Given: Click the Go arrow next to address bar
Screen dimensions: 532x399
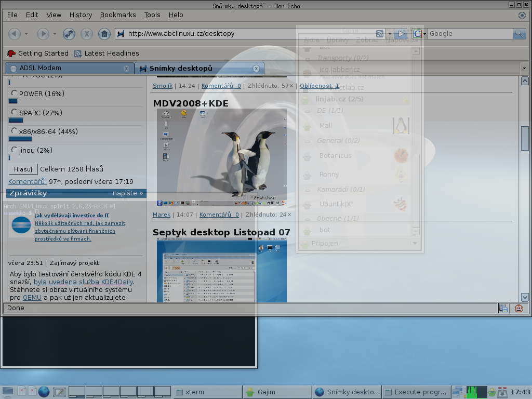Looking at the screenshot, I should (401, 34).
